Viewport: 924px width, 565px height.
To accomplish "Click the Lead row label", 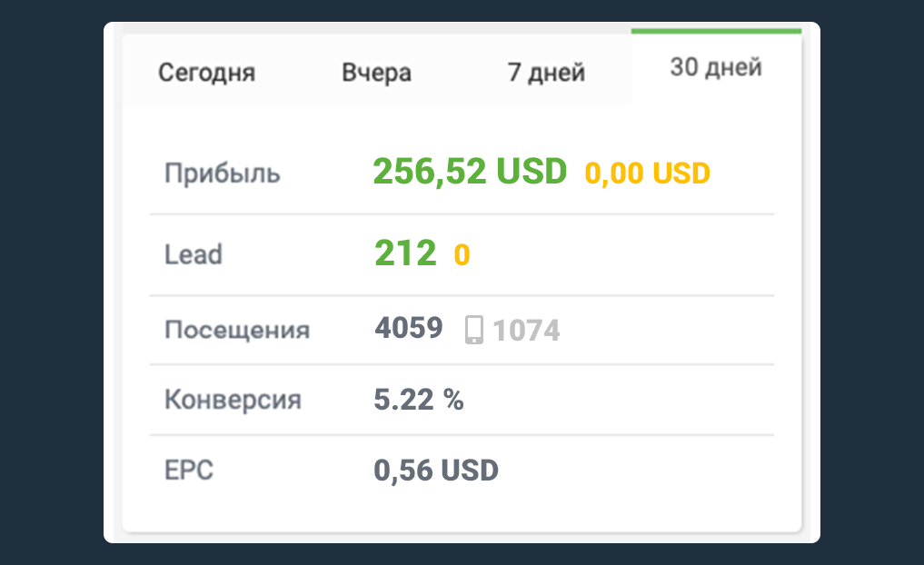I will pyautogui.click(x=193, y=254).
